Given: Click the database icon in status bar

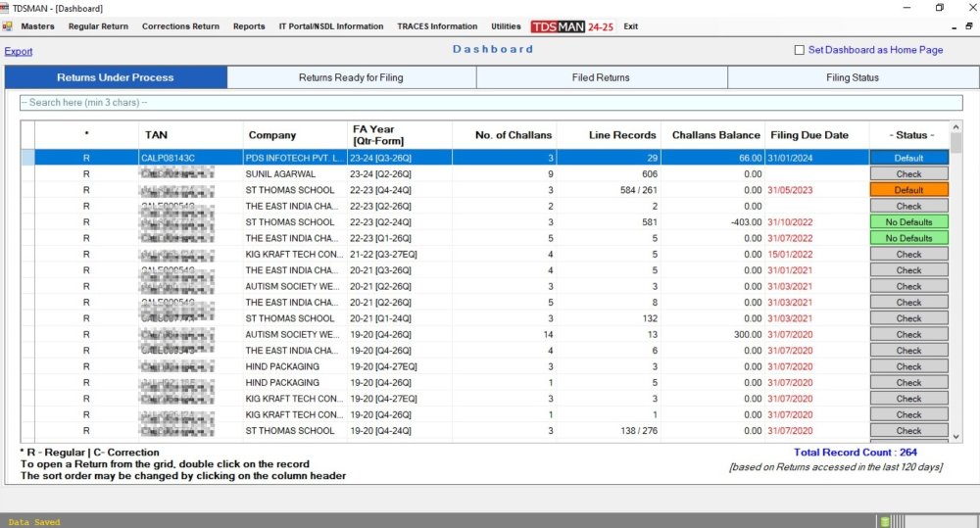Looking at the screenshot, I should (884, 522).
